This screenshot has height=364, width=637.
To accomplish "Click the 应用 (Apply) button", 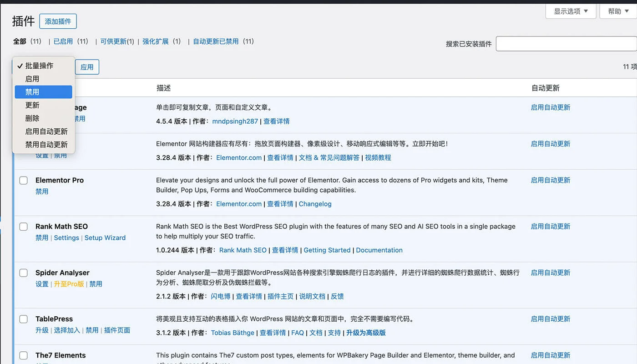I will (x=86, y=67).
